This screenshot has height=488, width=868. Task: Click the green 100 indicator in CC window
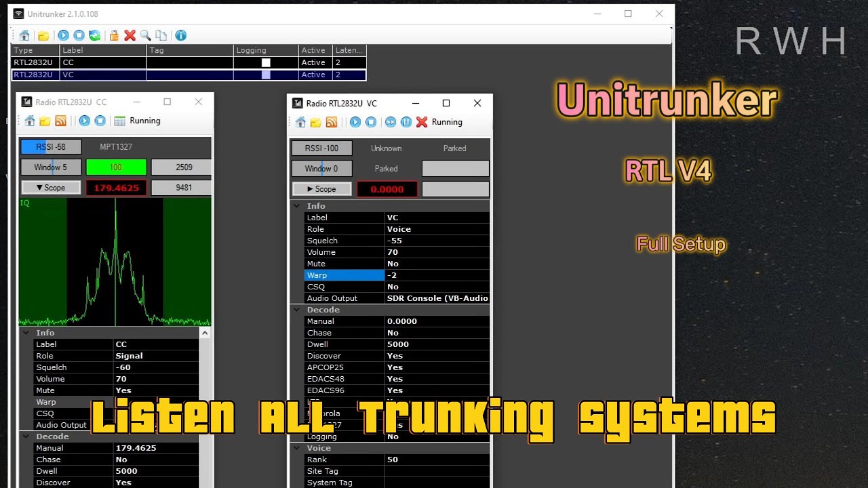click(x=116, y=167)
